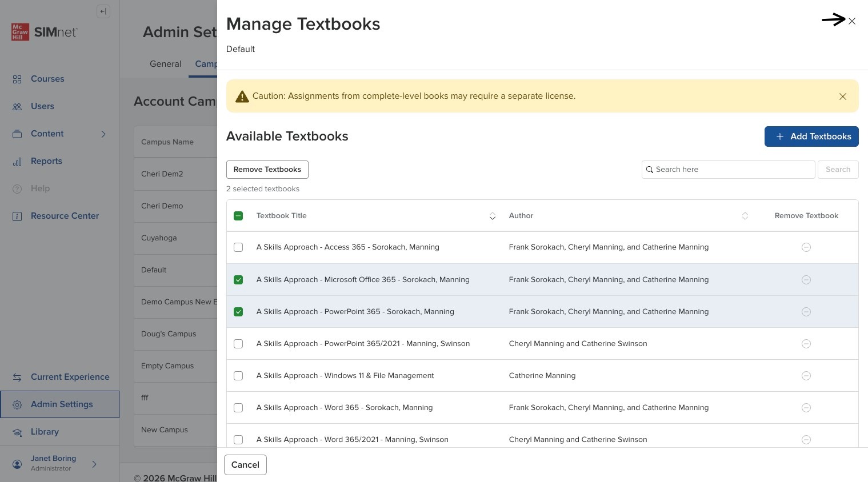Sort table by Author column arrows
Viewport: 868px width, 482px height.
(x=745, y=216)
